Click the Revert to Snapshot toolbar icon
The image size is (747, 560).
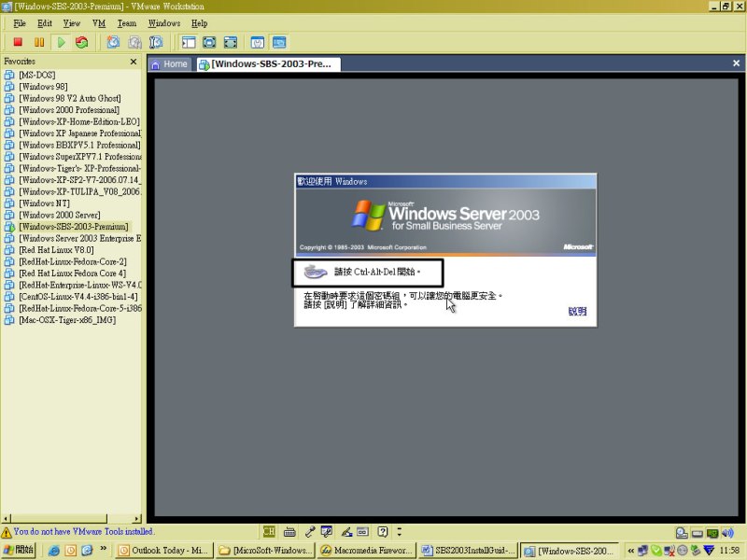(134, 42)
